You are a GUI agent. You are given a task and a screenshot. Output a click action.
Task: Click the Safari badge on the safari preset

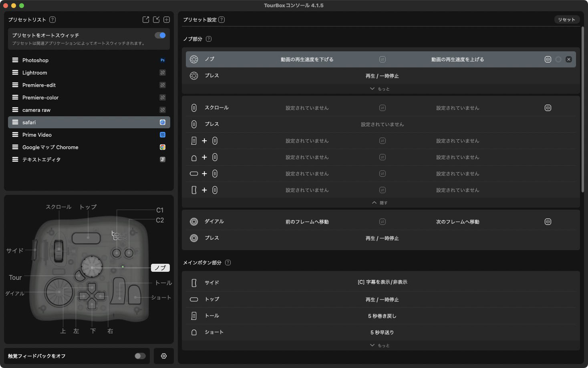pyautogui.click(x=162, y=122)
